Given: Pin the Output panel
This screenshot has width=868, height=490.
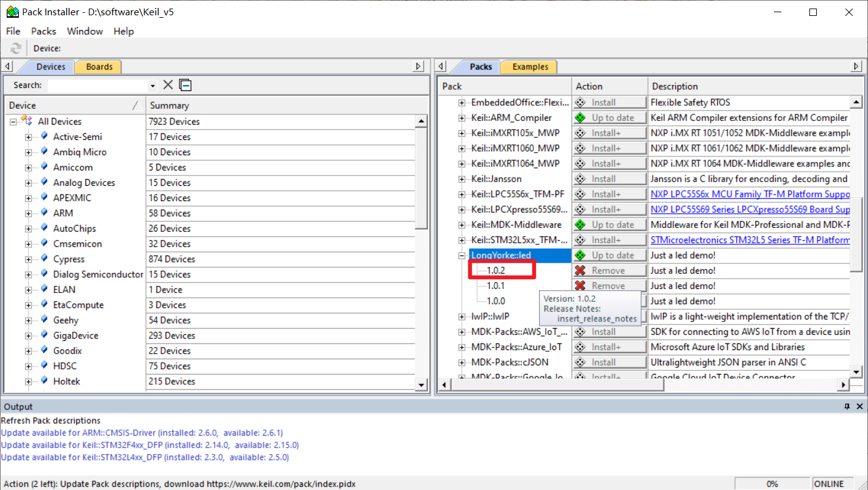Looking at the screenshot, I should click(x=847, y=406).
